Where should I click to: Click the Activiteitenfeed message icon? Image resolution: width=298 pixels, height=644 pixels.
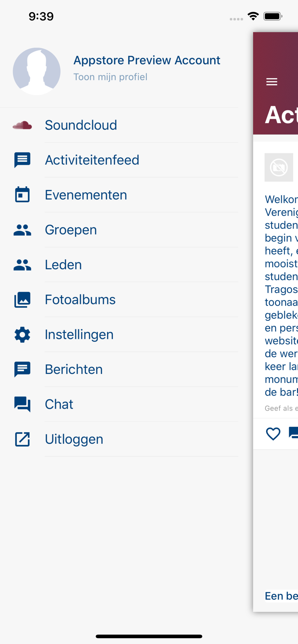[22, 160]
